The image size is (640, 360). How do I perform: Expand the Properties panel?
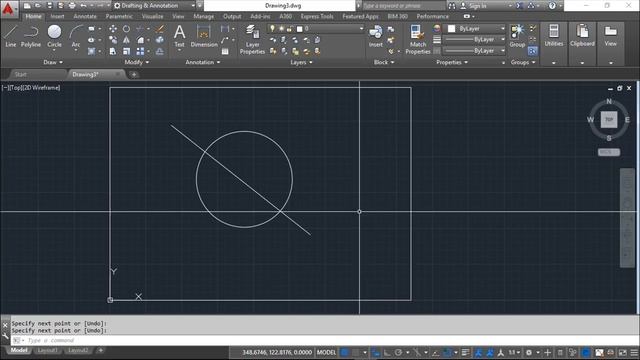click(x=452, y=62)
